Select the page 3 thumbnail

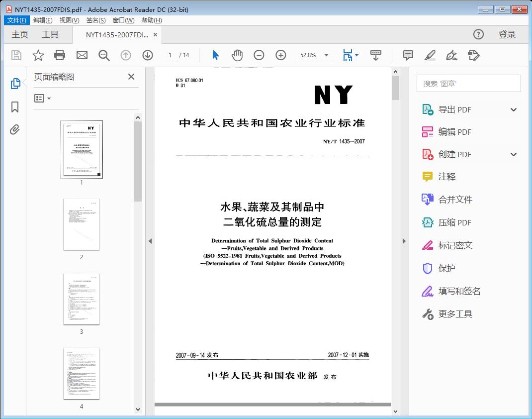tap(82, 299)
